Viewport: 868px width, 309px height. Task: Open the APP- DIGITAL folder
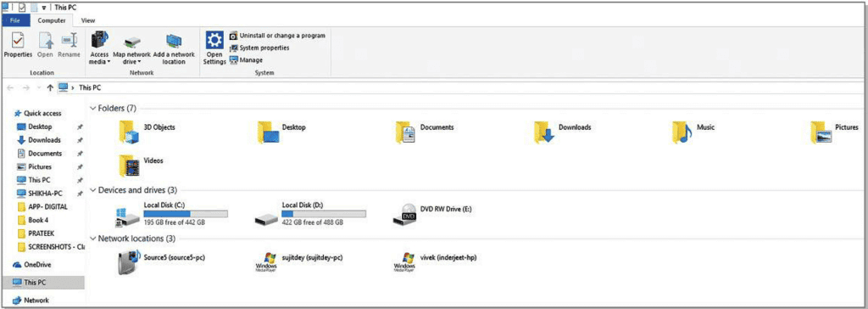[x=42, y=206]
